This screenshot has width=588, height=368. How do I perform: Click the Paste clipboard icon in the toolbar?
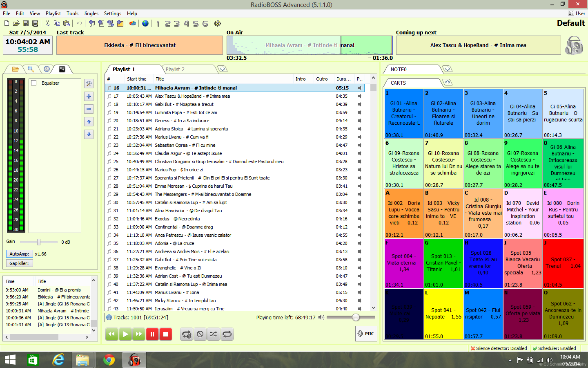point(67,23)
